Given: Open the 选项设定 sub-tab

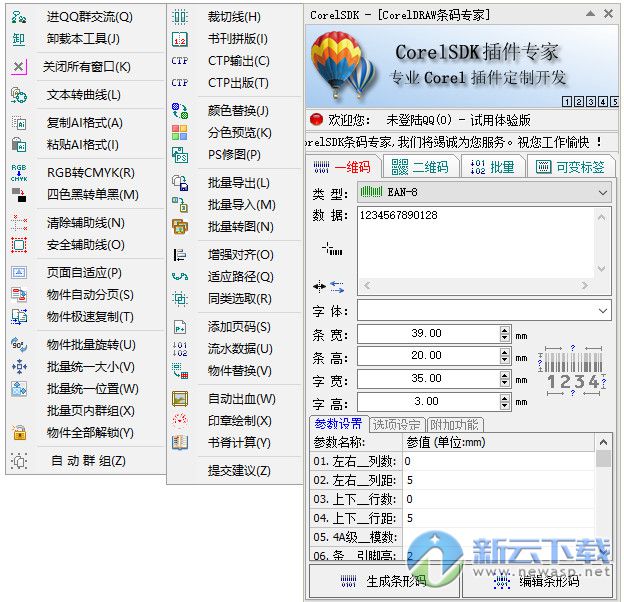Looking at the screenshot, I should click(397, 425).
